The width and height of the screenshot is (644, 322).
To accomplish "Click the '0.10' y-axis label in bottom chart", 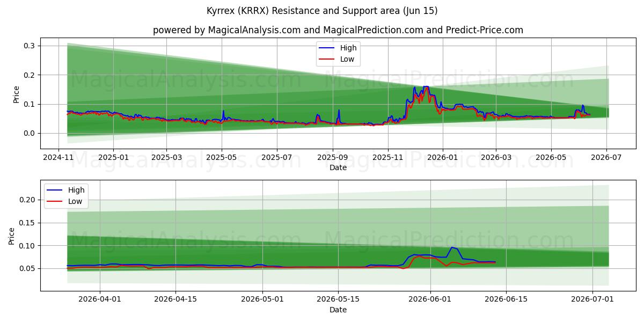I will tap(27, 246).
